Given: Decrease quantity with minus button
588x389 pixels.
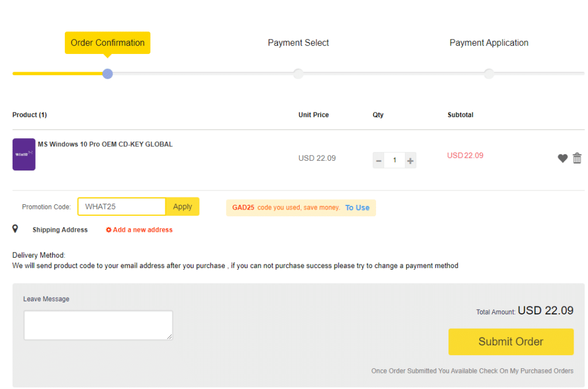Looking at the screenshot, I should click(378, 161).
